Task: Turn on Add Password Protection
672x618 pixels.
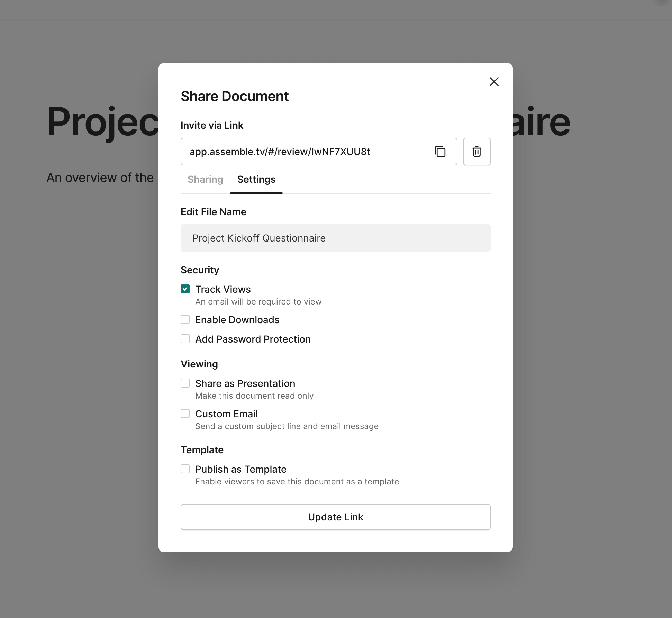Action: point(185,339)
